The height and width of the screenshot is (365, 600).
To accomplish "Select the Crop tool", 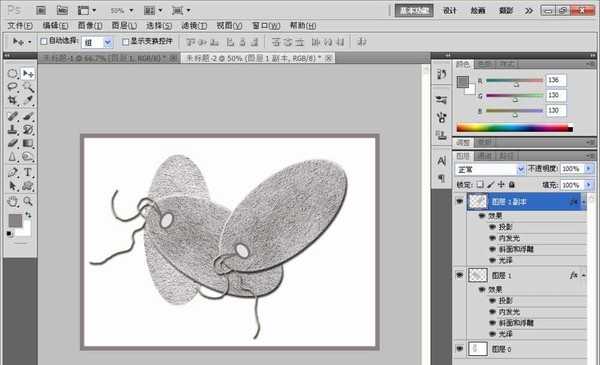I will (13, 101).
